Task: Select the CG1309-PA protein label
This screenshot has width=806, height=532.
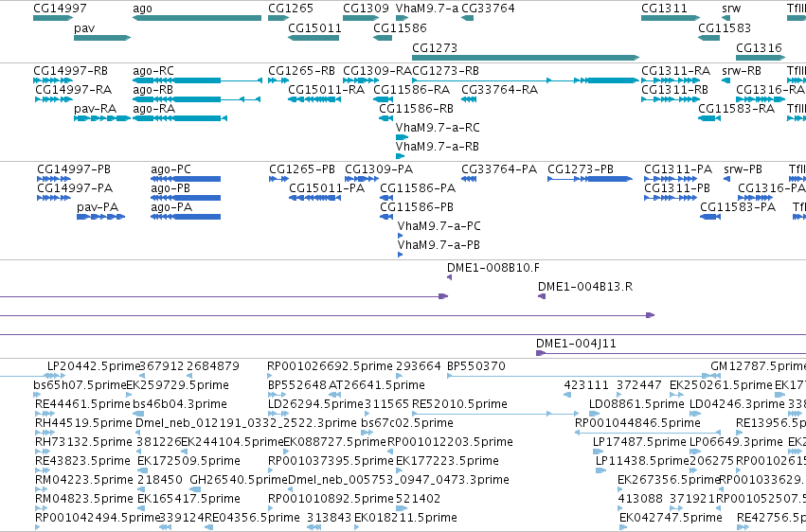Action: [379, 169]
